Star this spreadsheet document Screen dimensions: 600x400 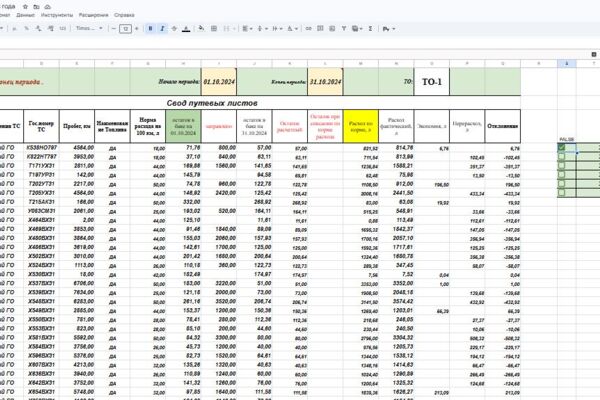coord(25,7)
